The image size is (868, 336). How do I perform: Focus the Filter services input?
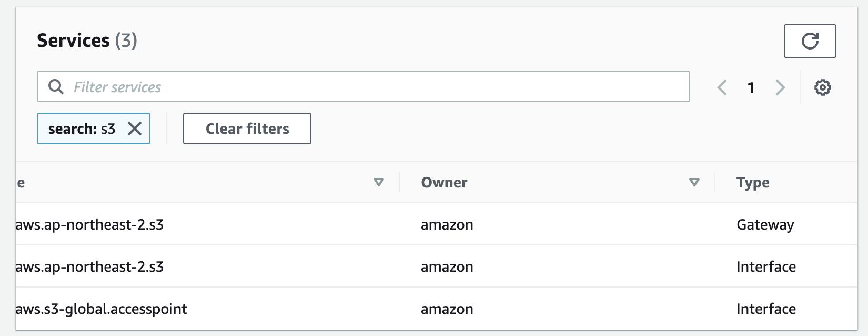click(363, 86)
